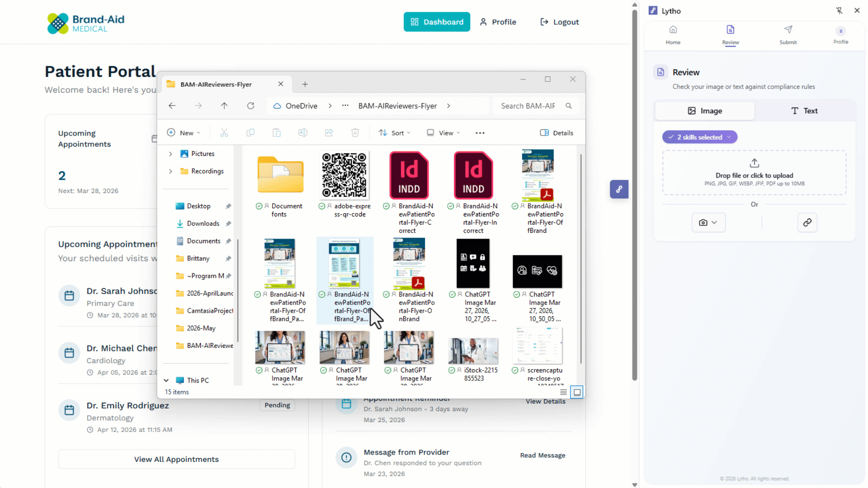
Task: Switch to large thumbnails view toggle
Action: click(x=577, y=392)
